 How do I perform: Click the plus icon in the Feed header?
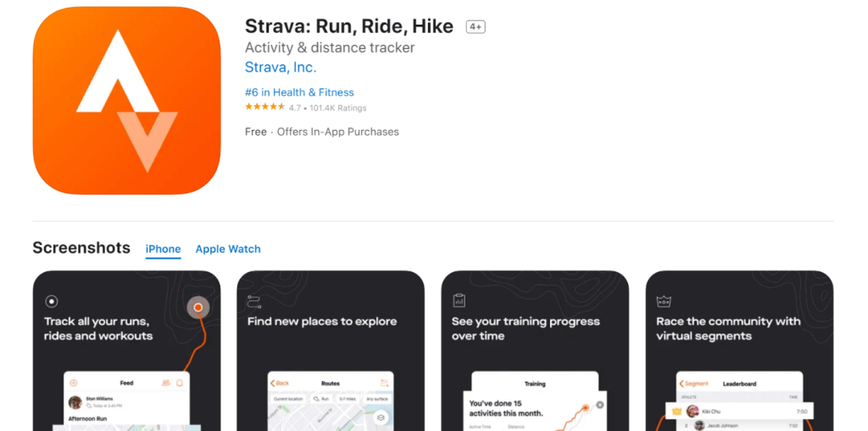73,383
